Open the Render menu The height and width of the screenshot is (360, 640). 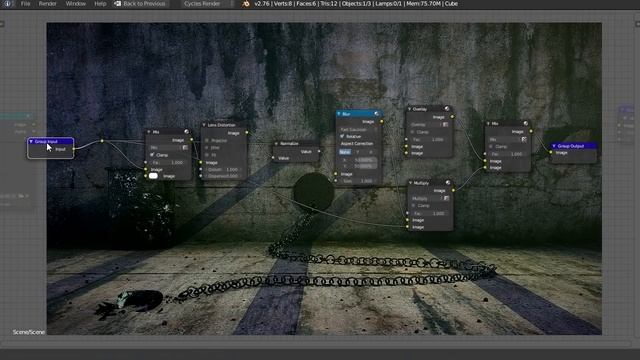click(x=48, y=4)
